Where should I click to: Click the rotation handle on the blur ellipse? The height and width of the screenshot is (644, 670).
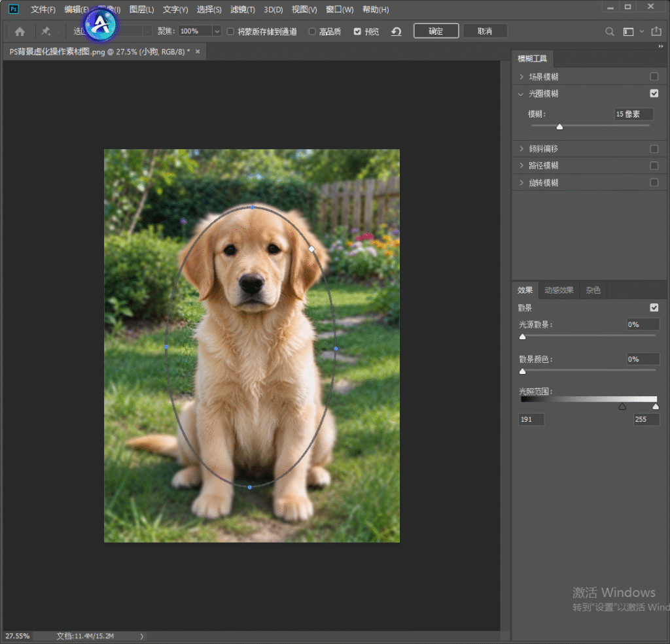311,249
